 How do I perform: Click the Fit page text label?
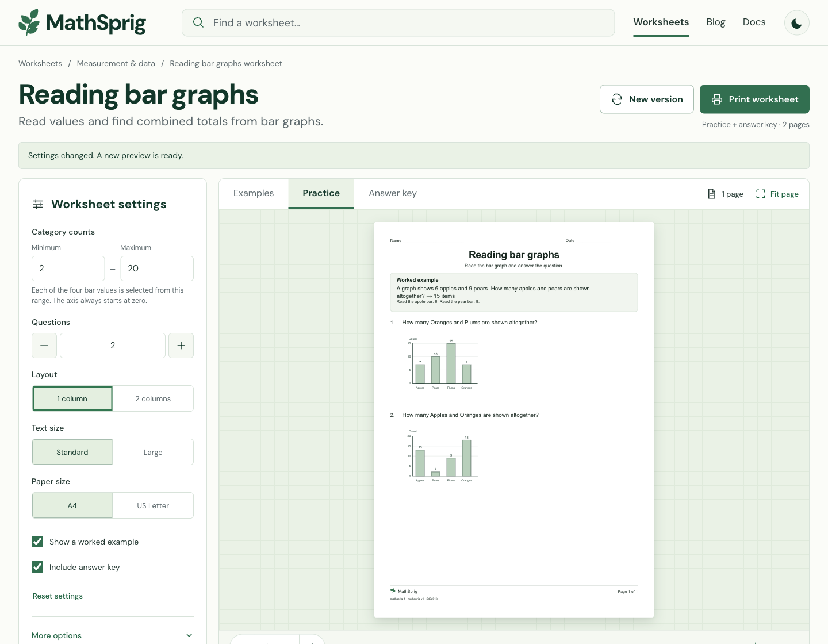[784, 194]
